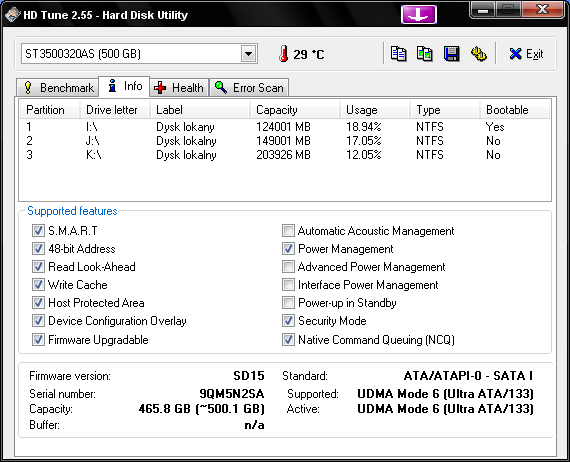Screen dimensions: 570x462
Task: Click the Yes bootable value
Action: point(495,127)
